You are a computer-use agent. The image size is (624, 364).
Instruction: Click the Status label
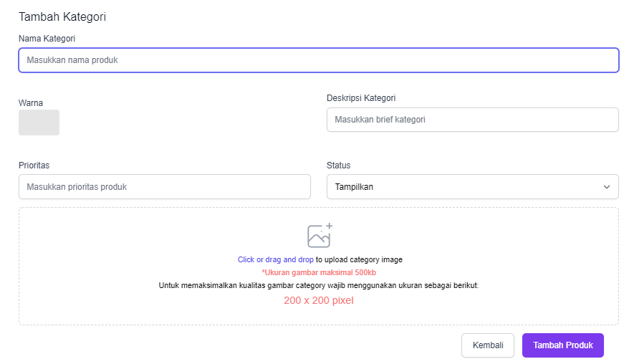339,165
